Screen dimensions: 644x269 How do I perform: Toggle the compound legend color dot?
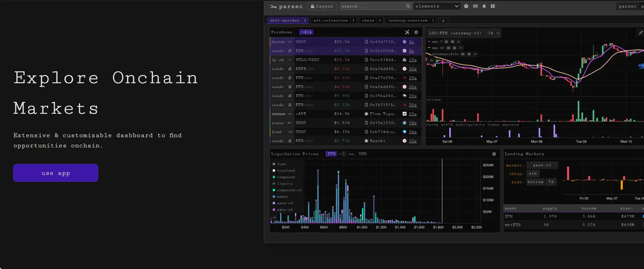tap(274, 177)
